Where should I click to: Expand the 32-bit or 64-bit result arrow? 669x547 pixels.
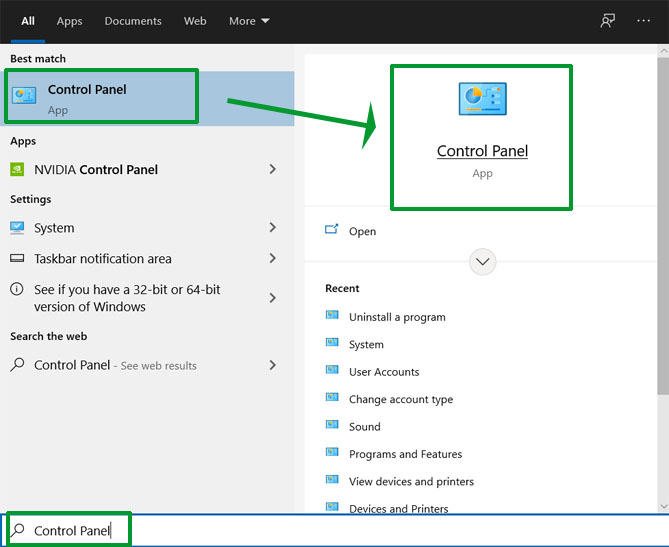tap(273, 298)
